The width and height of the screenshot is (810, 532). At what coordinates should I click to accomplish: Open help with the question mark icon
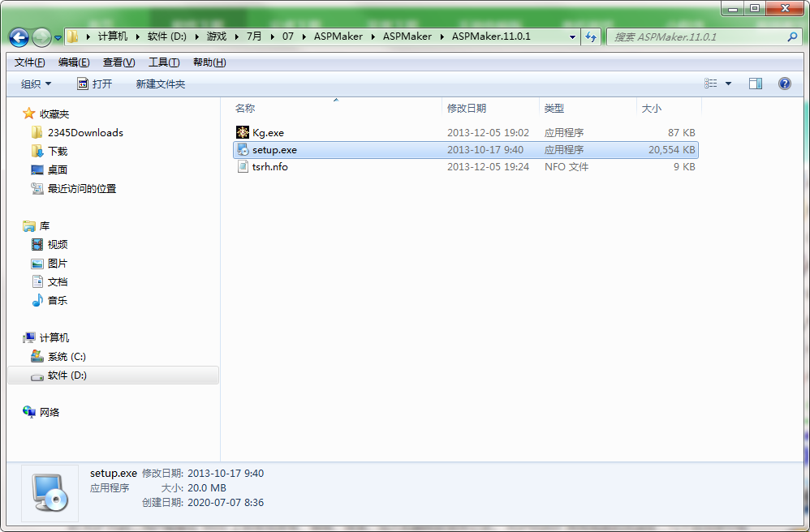point(784,83)
